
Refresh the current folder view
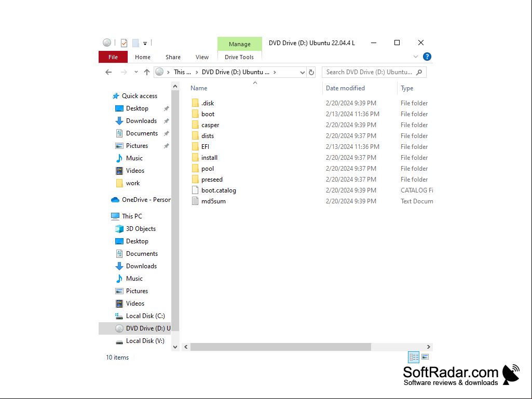pos(311,72)
